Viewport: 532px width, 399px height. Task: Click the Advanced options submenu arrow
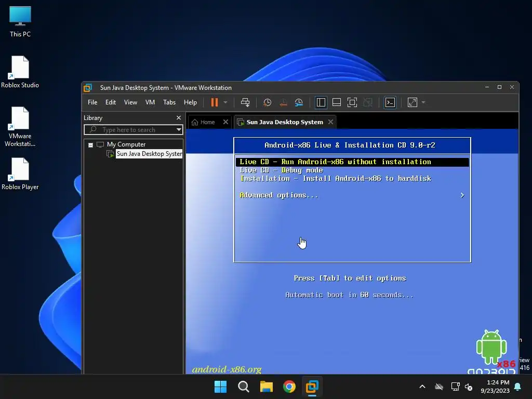click(462, 195)
